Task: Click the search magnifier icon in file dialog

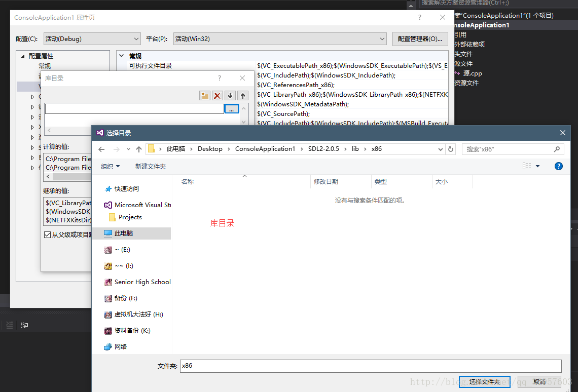Action: (x=557, y=149)
